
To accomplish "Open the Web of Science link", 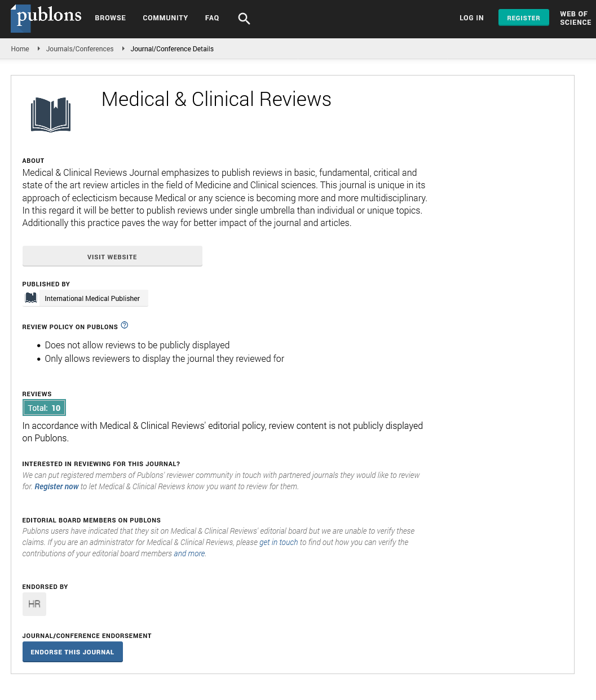I will [x=575, y=18].
